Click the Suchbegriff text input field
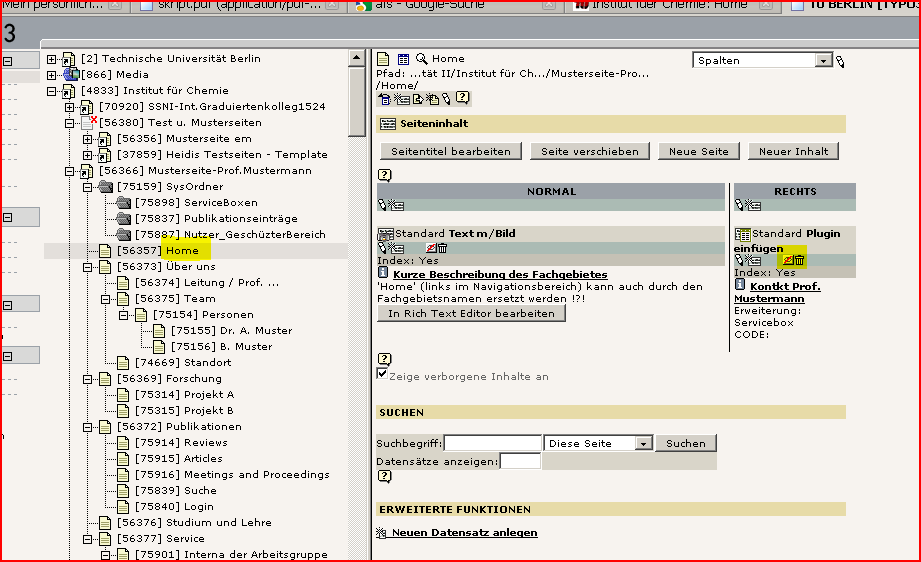 click(x=492, y=443)
